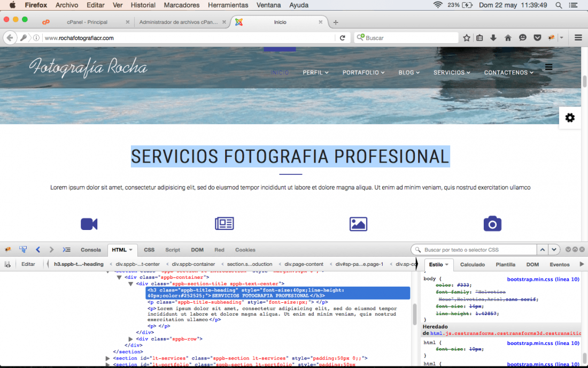Click the Pocket save icon

click(x=537, y=38)
